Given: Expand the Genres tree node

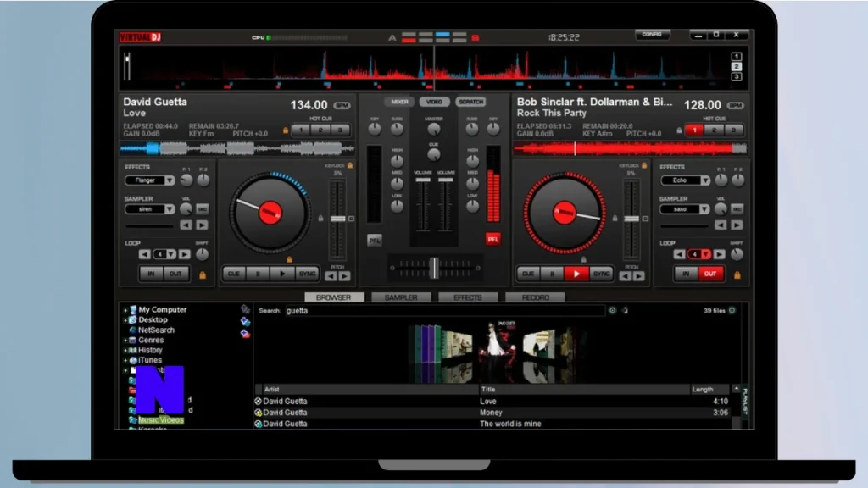Looking at the screenshot, I should click(x=125, y=341).
